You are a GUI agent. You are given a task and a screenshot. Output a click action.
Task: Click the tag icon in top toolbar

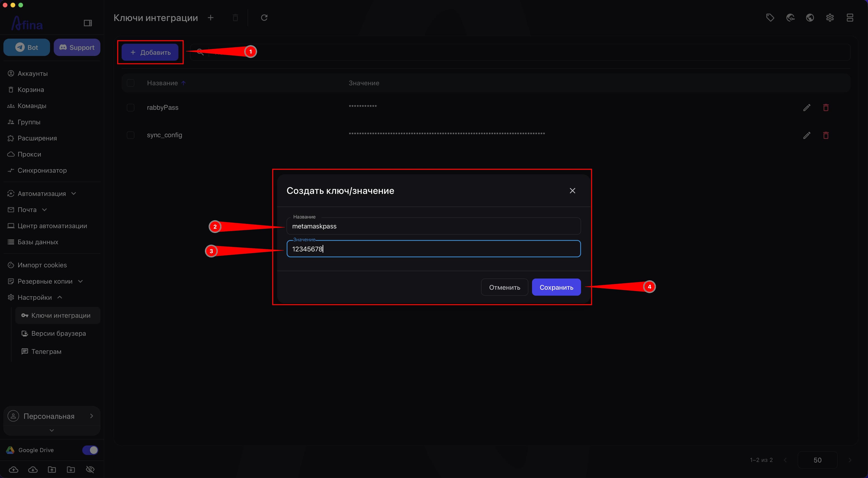click(770, 18)
